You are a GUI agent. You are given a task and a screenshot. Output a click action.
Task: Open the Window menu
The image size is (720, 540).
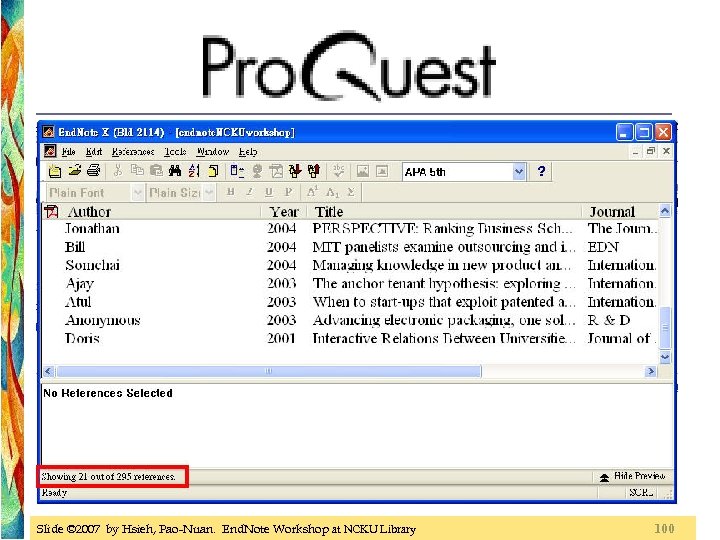(x=213, y=152)
